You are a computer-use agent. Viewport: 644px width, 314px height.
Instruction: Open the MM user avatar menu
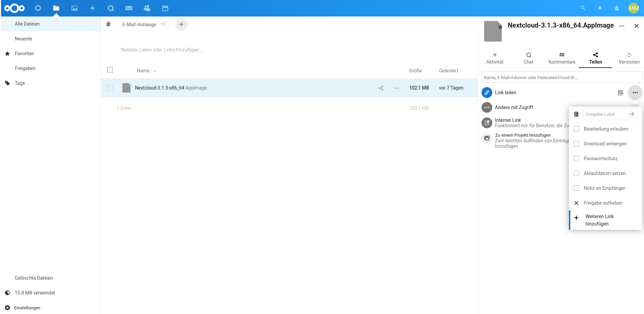(634, 8)
